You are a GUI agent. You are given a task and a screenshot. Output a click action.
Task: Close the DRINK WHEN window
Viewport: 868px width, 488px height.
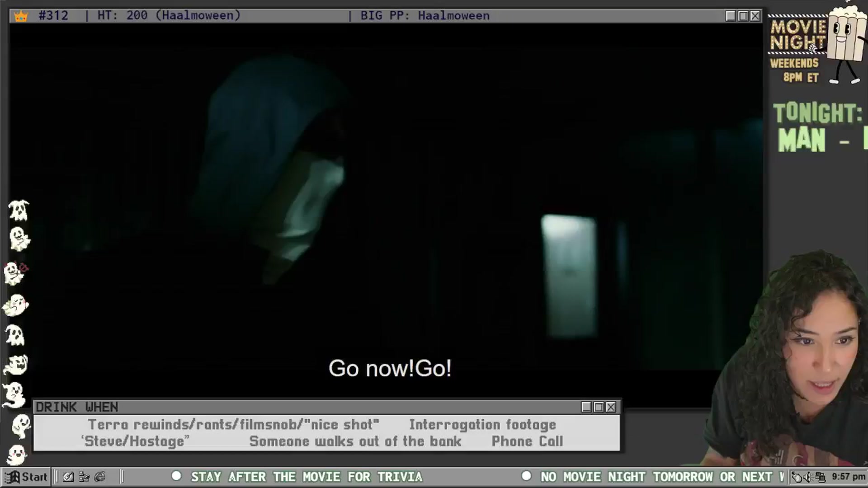[x=611, y=407]
